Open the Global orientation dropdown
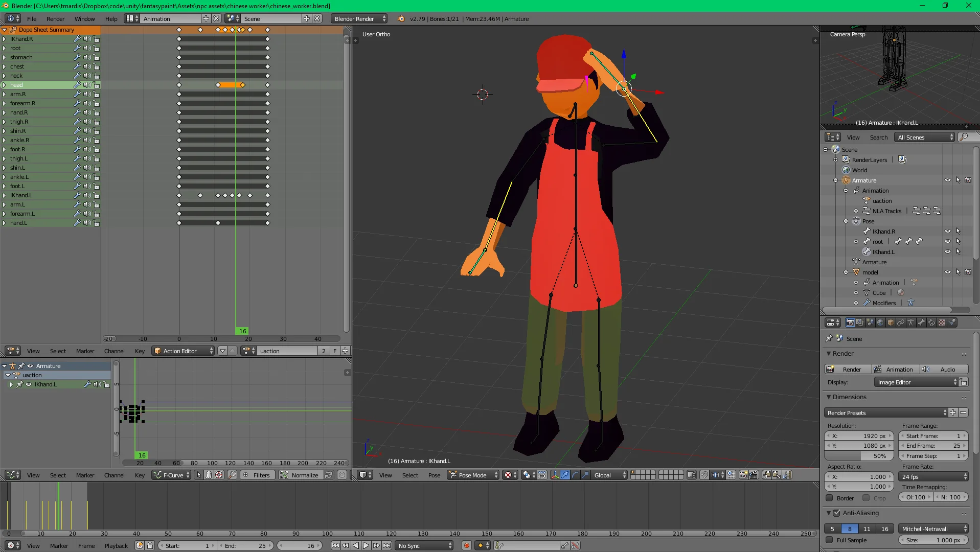Viewport: 980px width, 552px height. point(609,475)
